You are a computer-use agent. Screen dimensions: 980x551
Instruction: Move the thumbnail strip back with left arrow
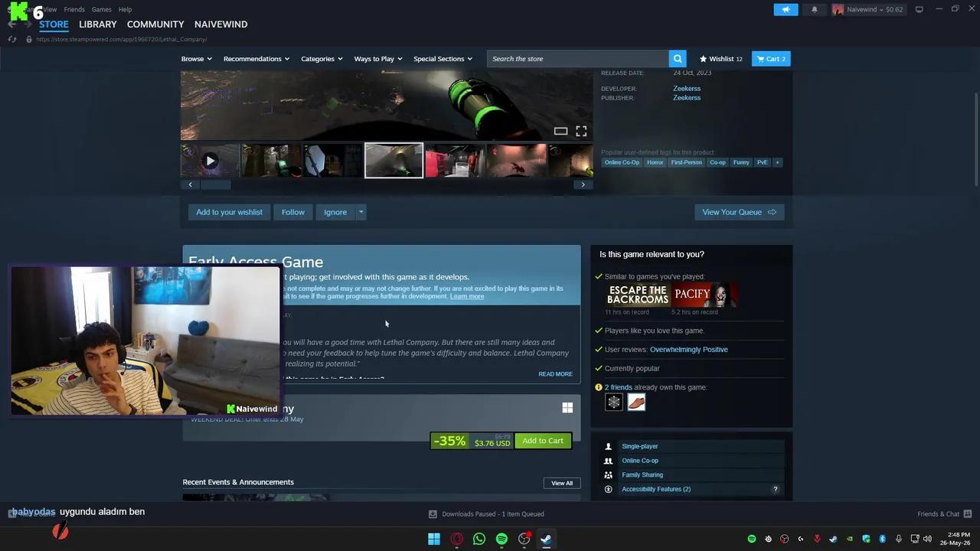(191, 184)
